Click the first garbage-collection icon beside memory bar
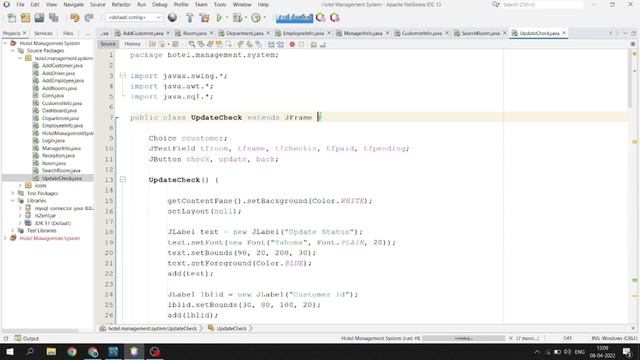 (321, 18)
